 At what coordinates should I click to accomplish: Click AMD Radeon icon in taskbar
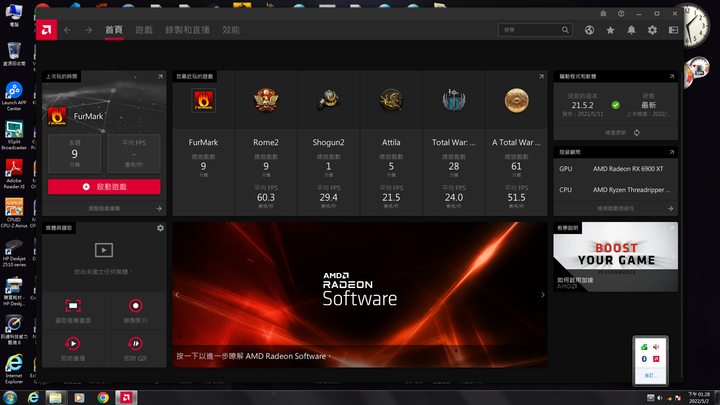[126, 397]
